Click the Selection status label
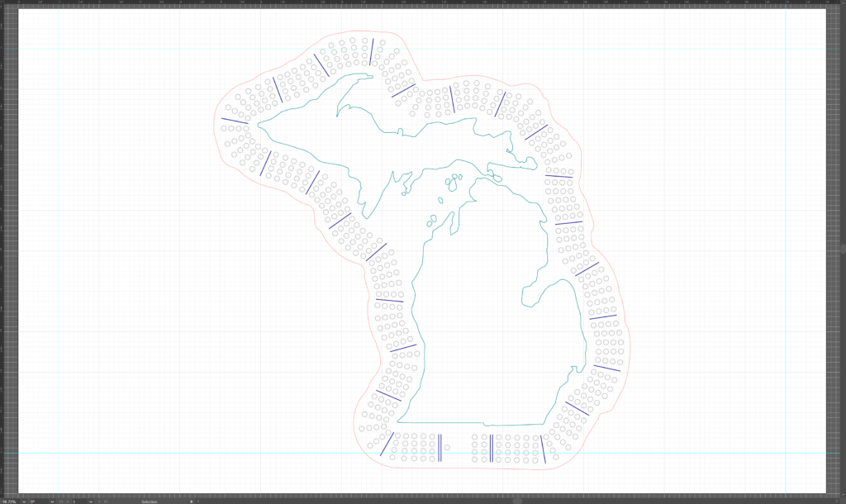Image resolution: width=846 pixels, height=504 pixels. tap(149, 502)
